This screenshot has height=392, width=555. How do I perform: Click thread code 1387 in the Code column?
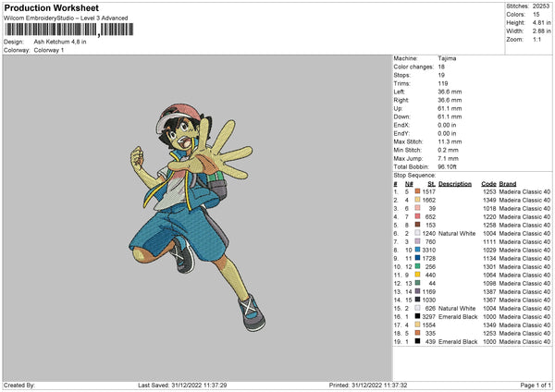(x=489, y=291)
